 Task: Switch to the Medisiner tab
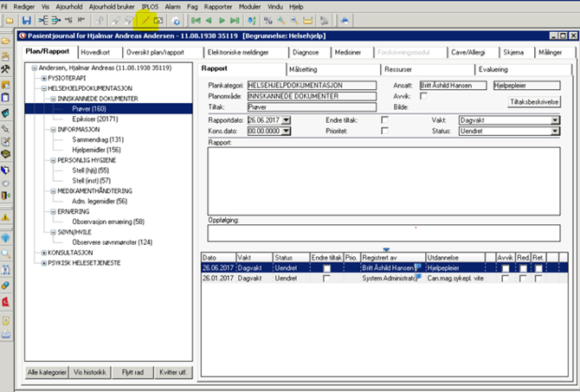pos(348,52)
